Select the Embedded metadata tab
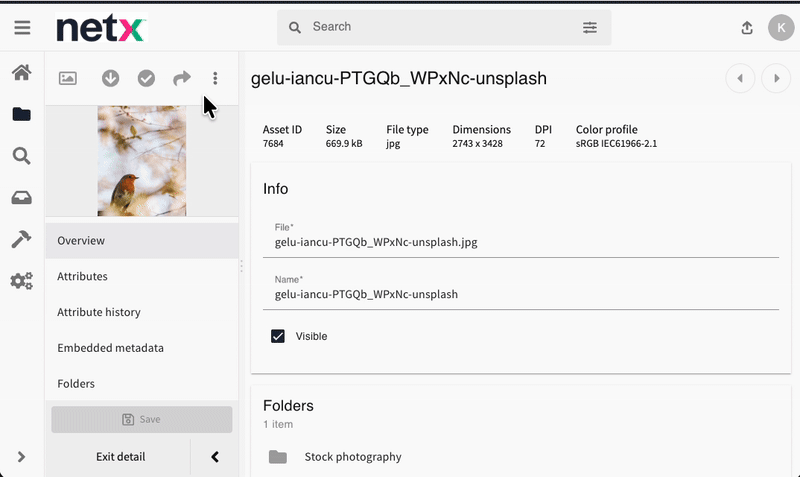 pyautogui.click(x=110, y=348)
